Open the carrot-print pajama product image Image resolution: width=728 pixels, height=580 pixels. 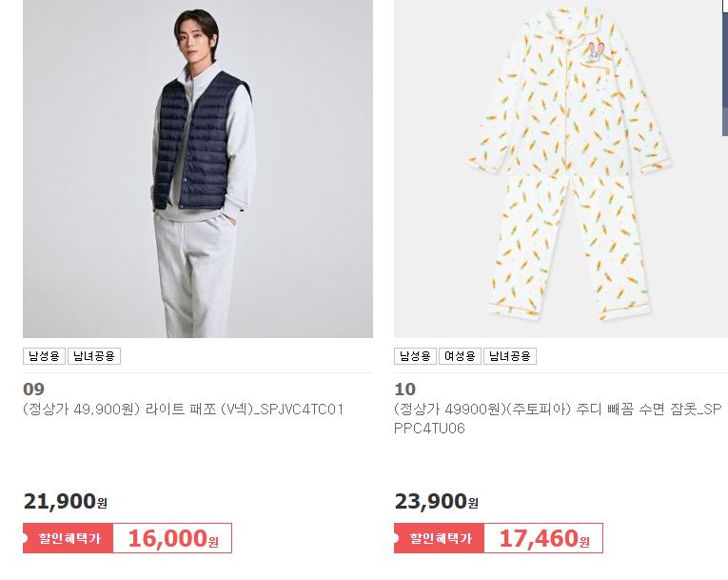[561, 169]
